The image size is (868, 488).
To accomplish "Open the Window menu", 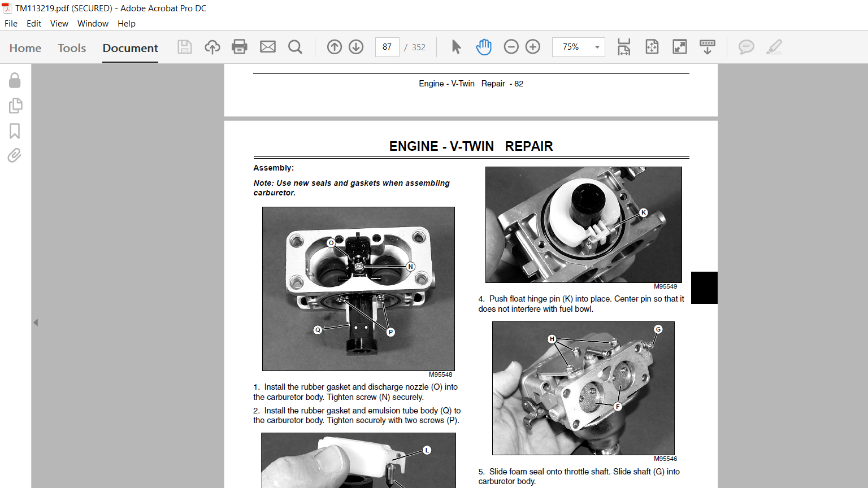I will (93, 24).
